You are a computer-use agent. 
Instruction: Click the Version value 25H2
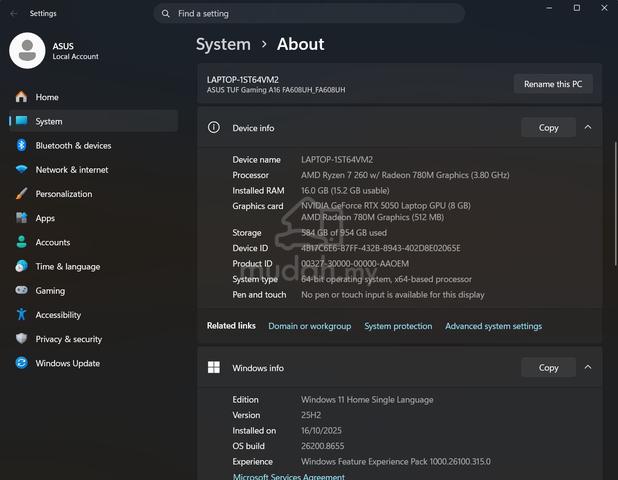click(311, 415)
